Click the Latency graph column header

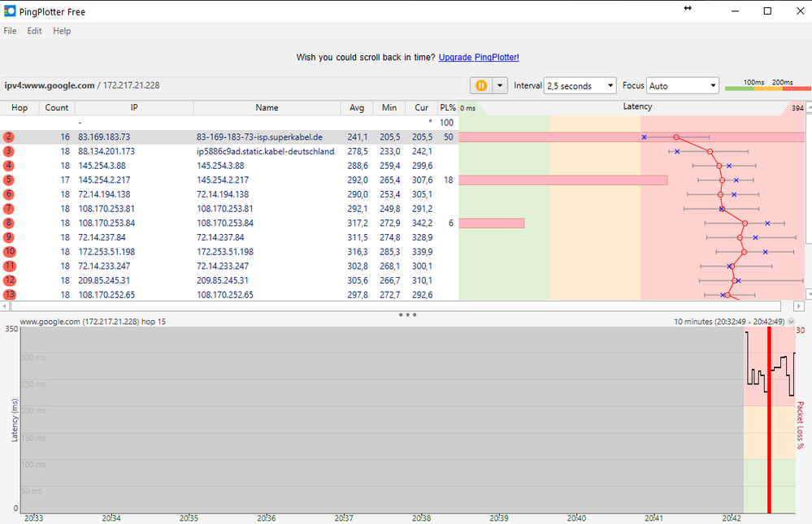tap(637, 106)
